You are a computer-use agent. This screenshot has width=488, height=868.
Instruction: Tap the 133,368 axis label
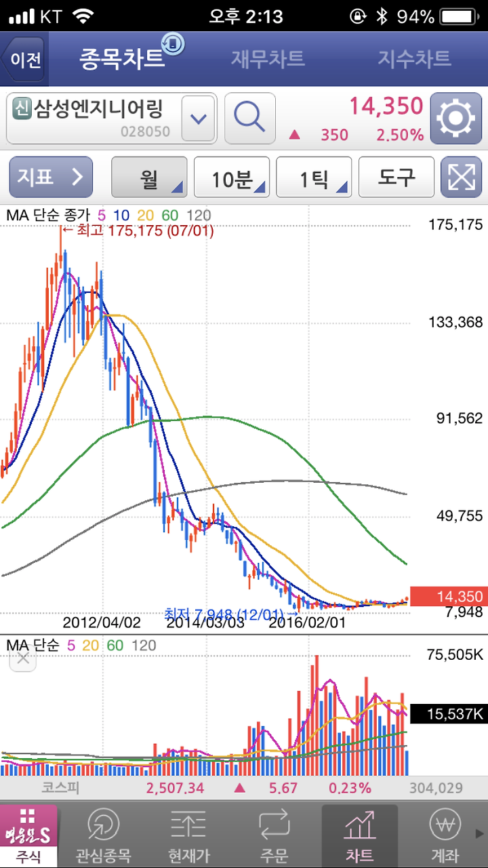coord(455,322)
